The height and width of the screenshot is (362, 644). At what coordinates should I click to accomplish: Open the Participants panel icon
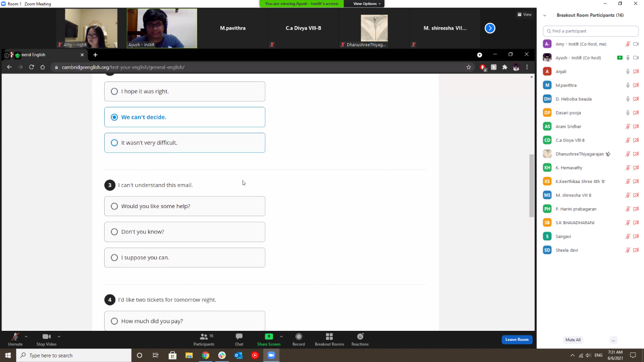(x=204, y=337)
